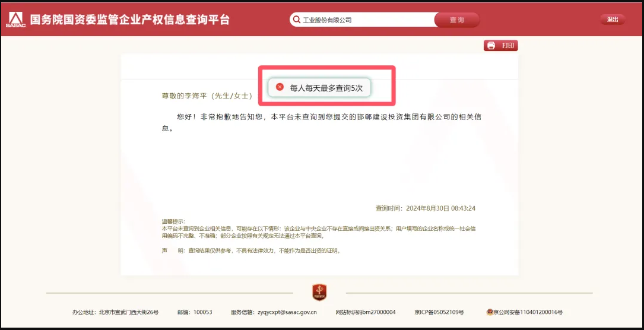Click the red error icon in the toast

280,87
